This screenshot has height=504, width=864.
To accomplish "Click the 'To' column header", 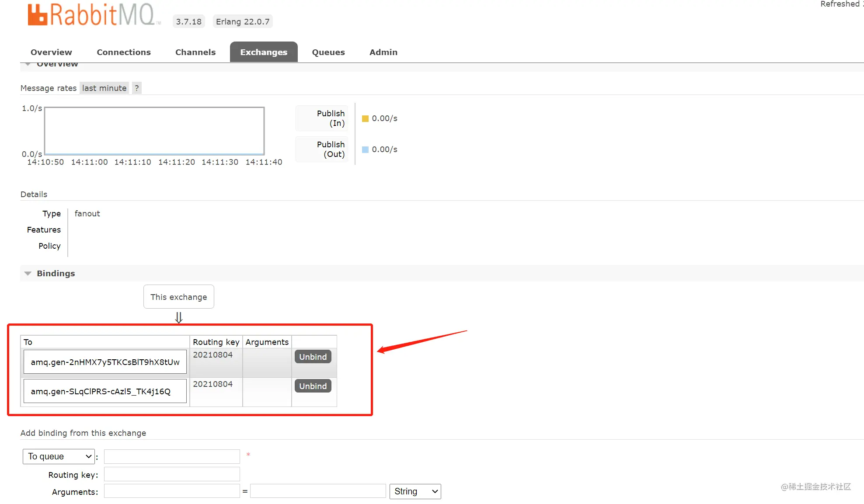I will point(28,342).
